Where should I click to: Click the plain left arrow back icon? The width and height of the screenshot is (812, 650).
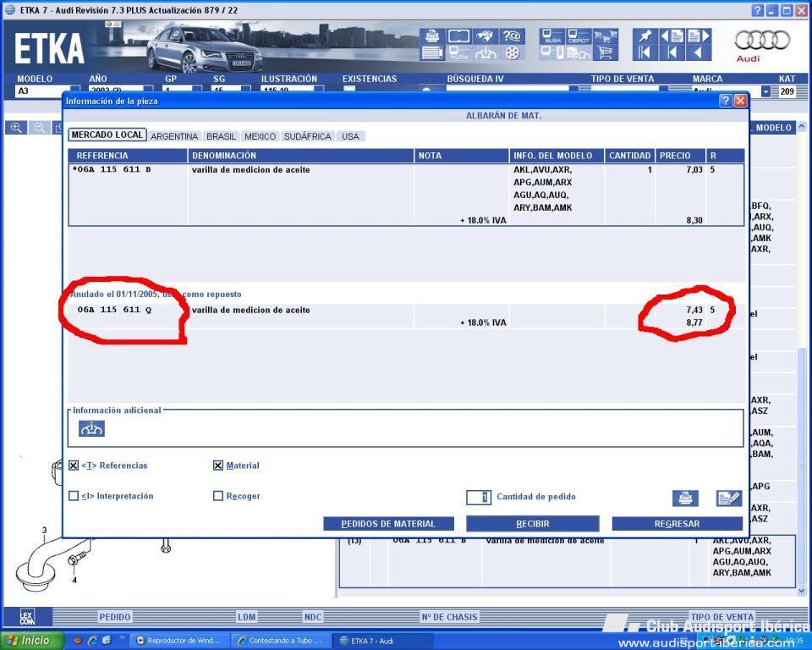tap(698, 52)
